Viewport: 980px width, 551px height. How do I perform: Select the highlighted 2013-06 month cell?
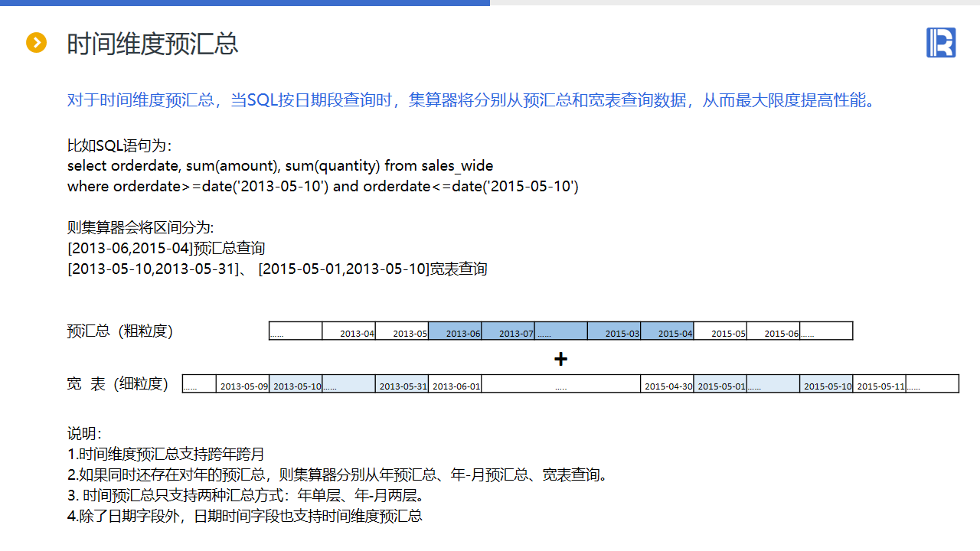(x=455, y=331)
